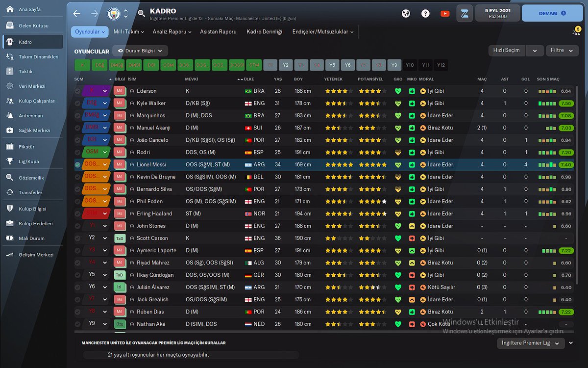Tick the checkbox for Marquinhos
Viewport: 588px width, 368px height.
click(x=77, y=116)
